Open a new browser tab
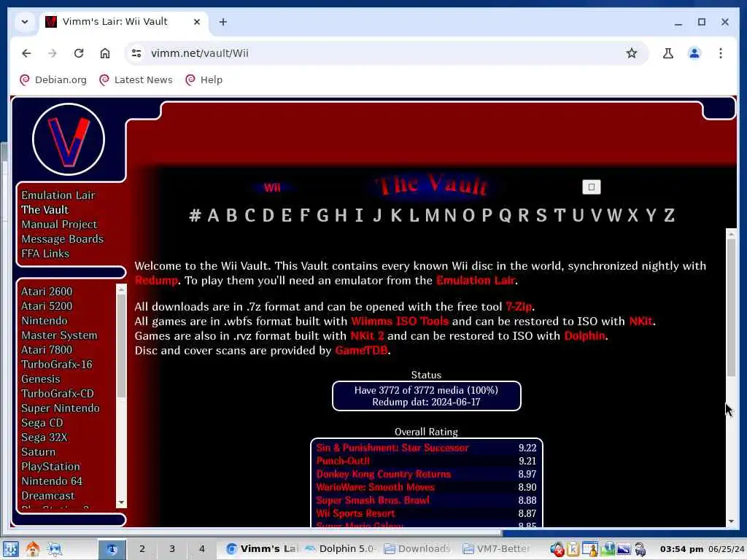Image resolution: width=747 pixels, height=560 pixels. (223, 22)
